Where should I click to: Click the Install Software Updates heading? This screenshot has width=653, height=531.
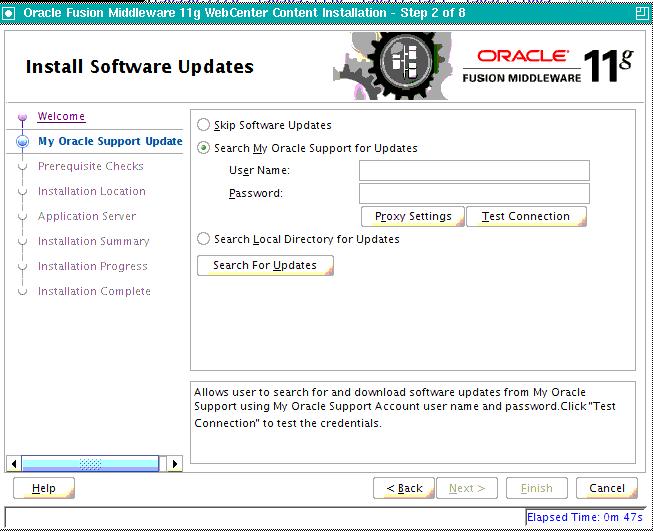[140, 67]
